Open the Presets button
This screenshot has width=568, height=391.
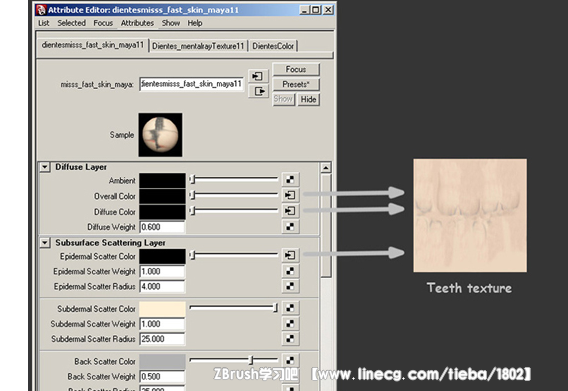[x=296, y=84]
